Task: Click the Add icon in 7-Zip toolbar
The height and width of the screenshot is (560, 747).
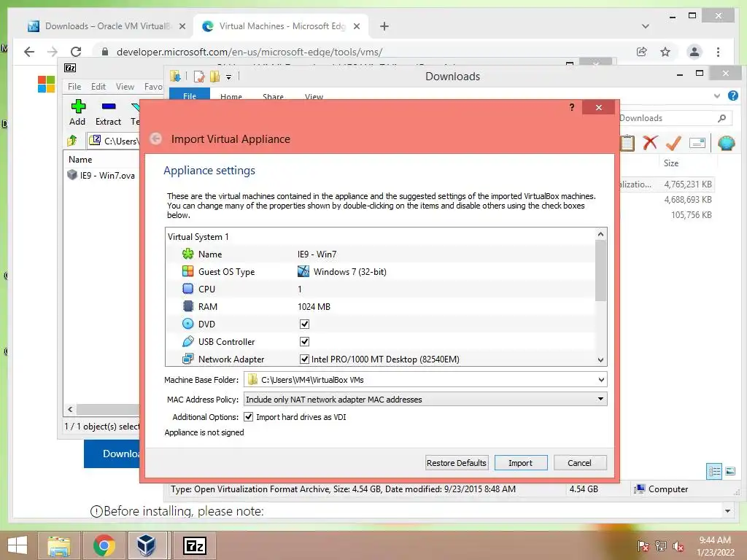Action: (78, 106)
